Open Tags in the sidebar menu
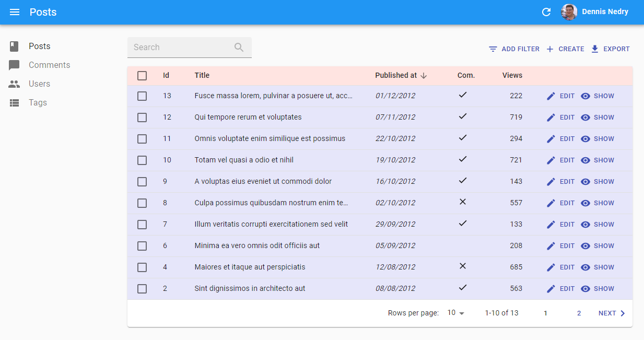This screenshot has width=644, height=340. pyautogui.click(x=38, y=103)
